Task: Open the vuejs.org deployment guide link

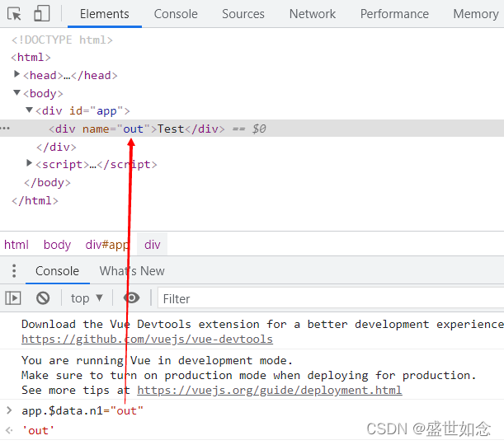Action: (x=270, y=390)
